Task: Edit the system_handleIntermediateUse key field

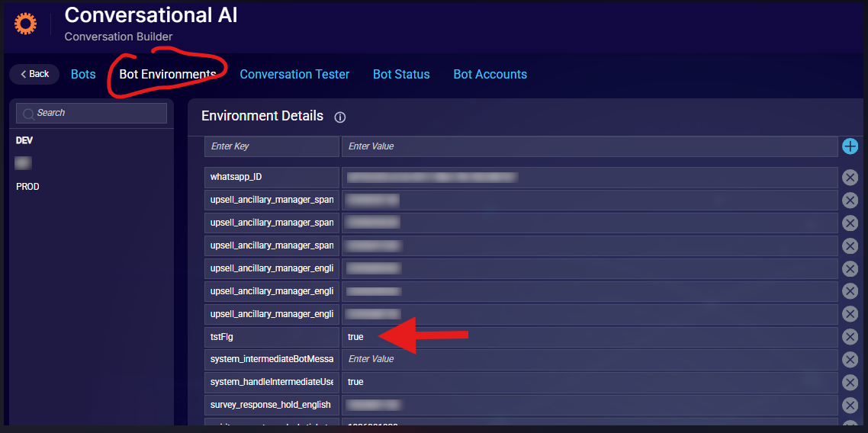Action: (272, 382)
